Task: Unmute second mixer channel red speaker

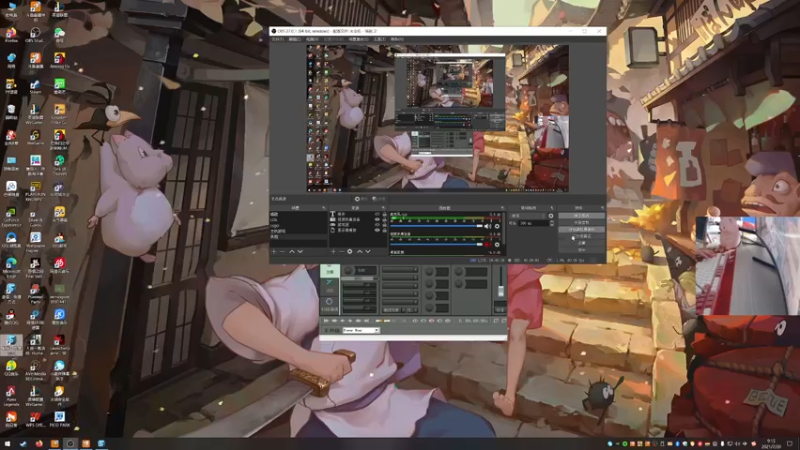Action: [x=487, y=244]
